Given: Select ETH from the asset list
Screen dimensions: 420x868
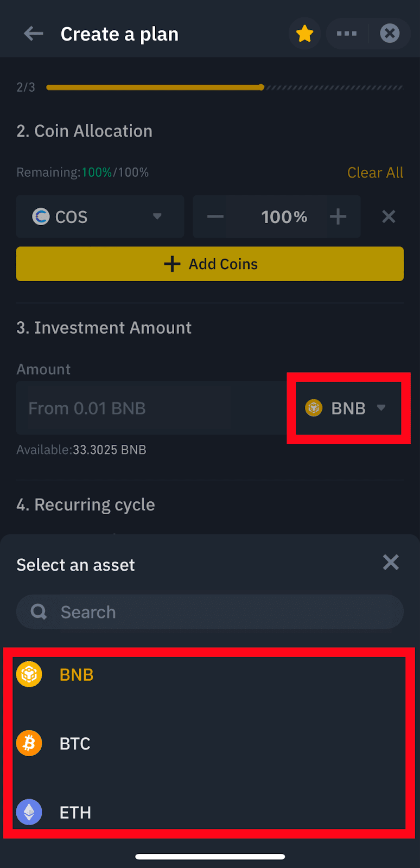Looking at the screenshot, I should pyautogui.click(x=210, y=812).
